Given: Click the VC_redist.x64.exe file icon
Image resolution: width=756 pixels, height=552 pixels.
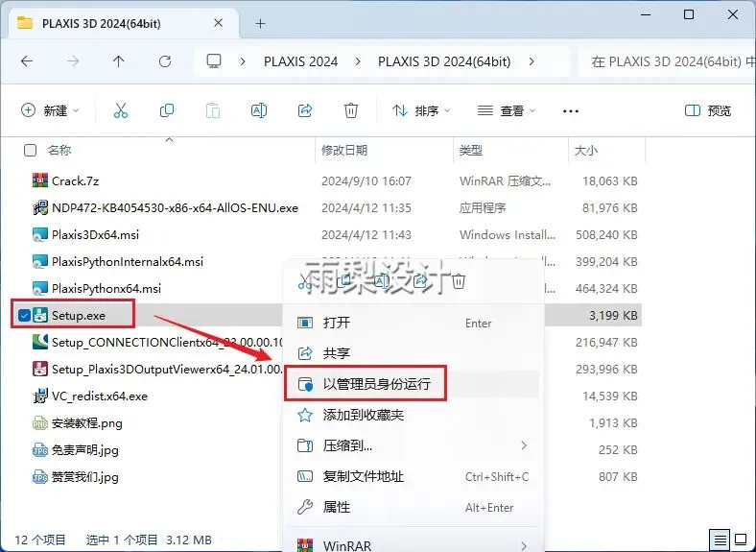Looking at the screenshot, I should (40, 396).
